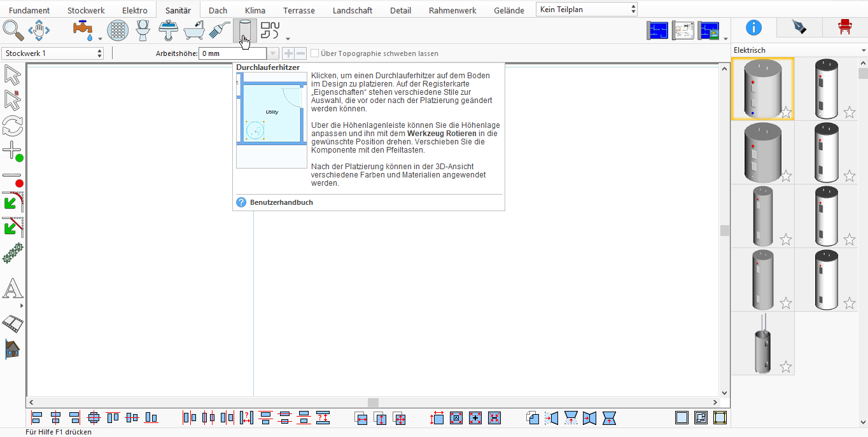Open the Benutzerhandbuch link in the tooltip
868x437 pixels.
pyautogui.click(x=281, y=202)
